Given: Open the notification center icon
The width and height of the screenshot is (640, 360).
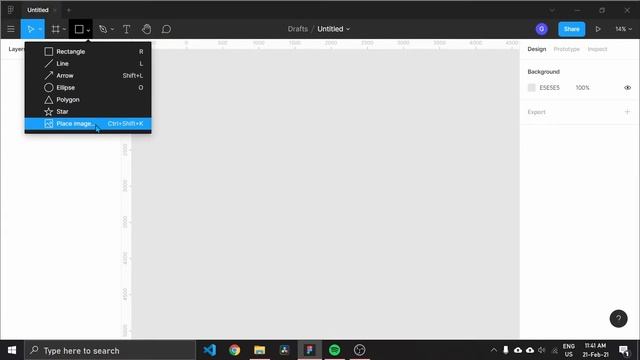Looking at the screenshot, I should point(624,350).
